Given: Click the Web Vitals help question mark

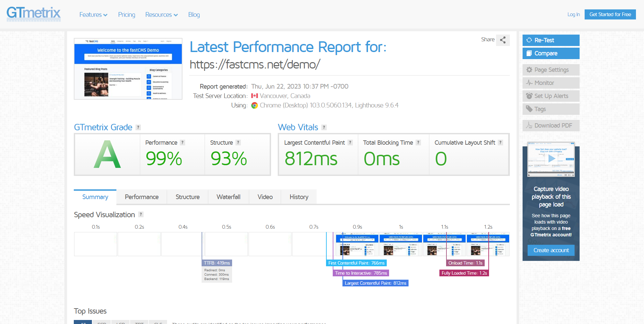Looking at the screenshot, I should point(324,128).
